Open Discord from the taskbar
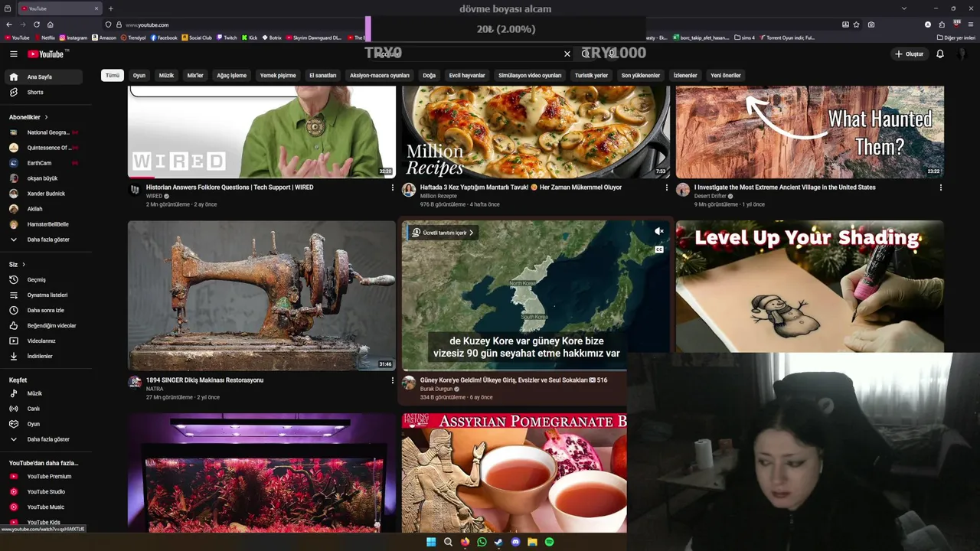Viewport: 980px width, 551px height. click(x=515, y=542)
